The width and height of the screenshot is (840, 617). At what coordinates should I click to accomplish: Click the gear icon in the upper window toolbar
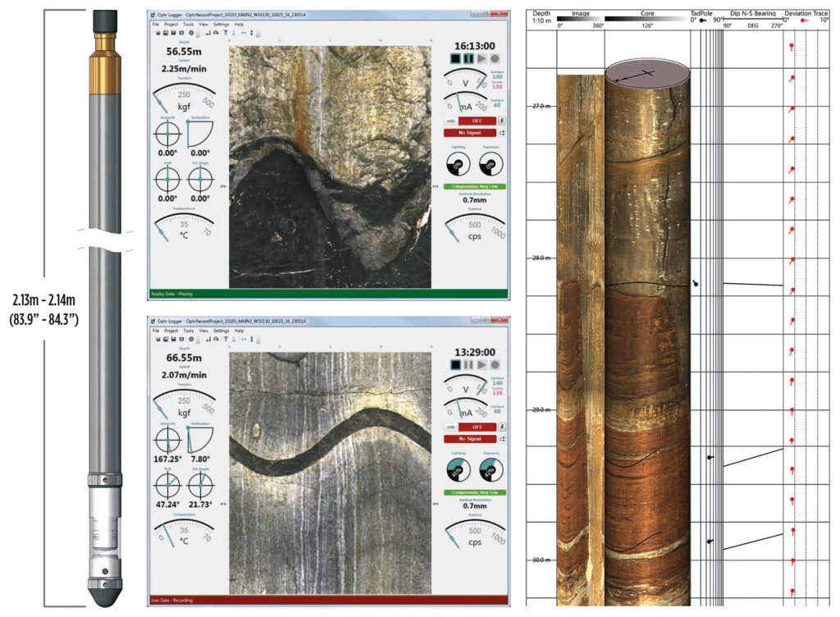pos(191,34)
